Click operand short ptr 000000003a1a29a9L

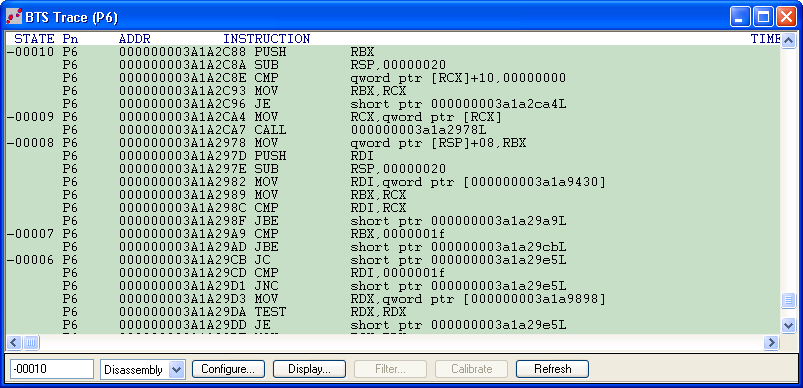click(458, 221)
